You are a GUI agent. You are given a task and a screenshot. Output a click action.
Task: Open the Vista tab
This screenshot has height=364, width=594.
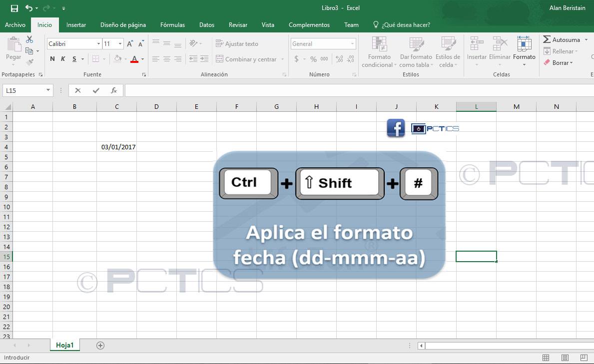click(x=268, y=25)
